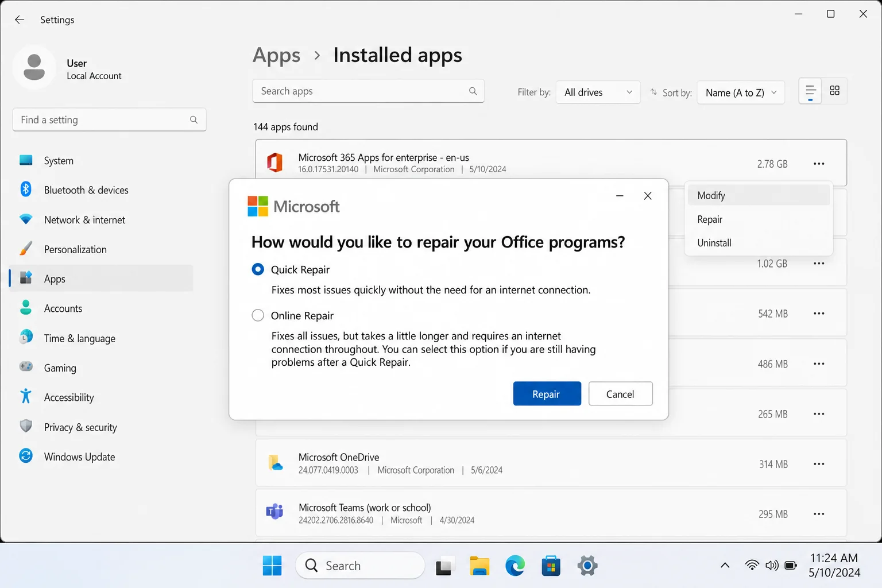Click the Find a setting magnifier icon
The height and width of the screenshot is (588, 882).
click(194, 119)
